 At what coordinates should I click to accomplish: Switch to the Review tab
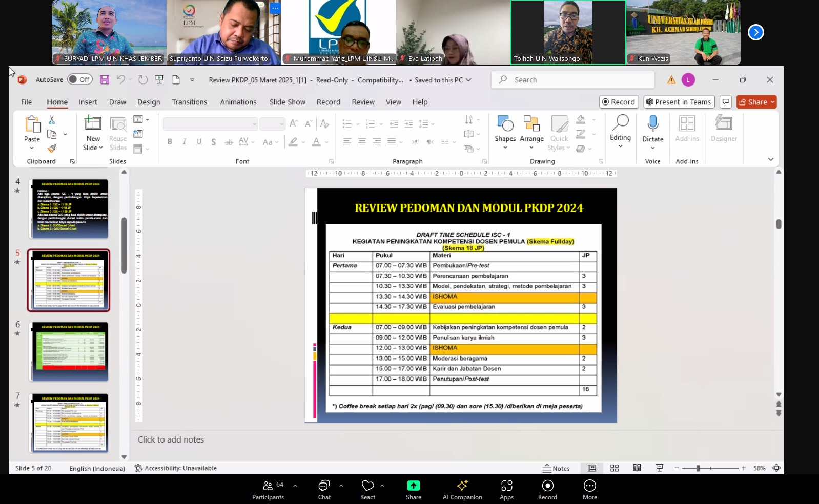click(x=363, y=102)
